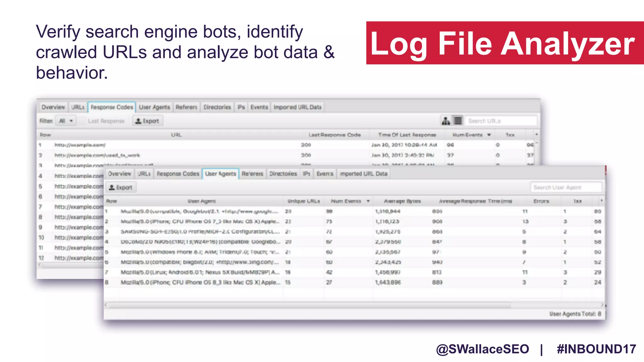Open Events tab in back window
Screen dimensions: 644x362
[x=259, y=107]
